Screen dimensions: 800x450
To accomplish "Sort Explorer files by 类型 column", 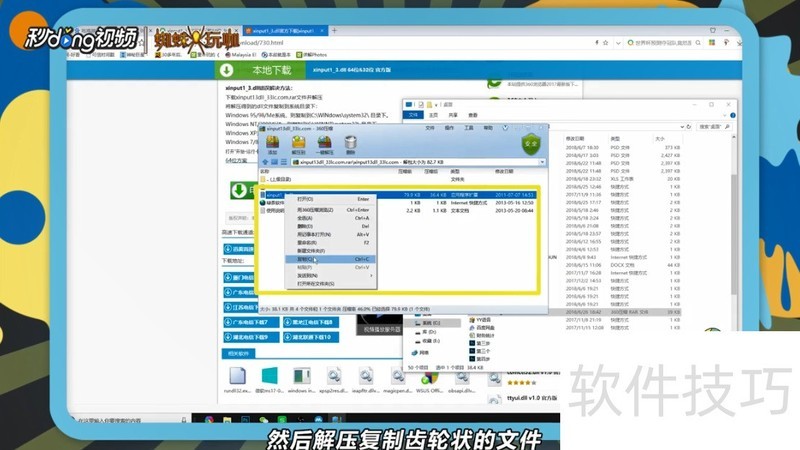I will pos(615,139).
